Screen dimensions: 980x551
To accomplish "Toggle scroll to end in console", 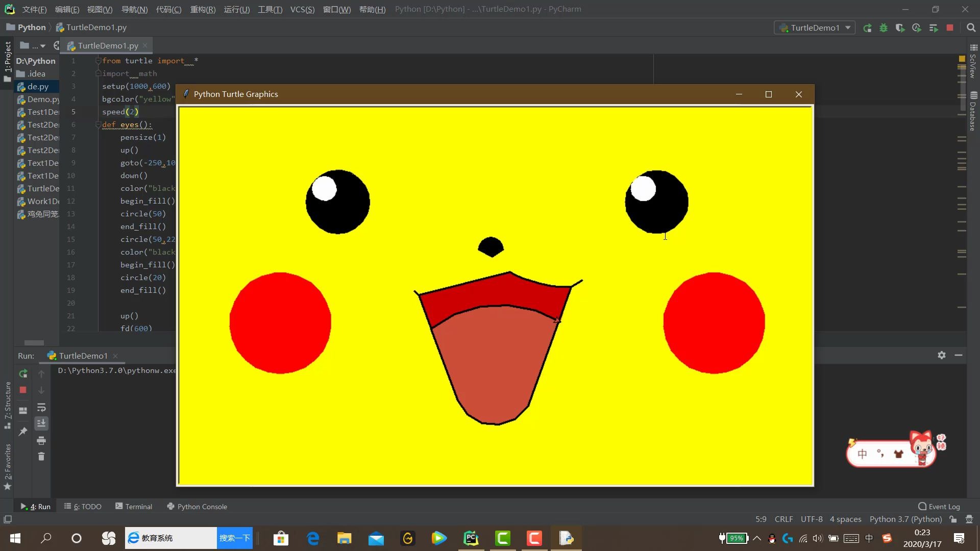I will (41, 423).
